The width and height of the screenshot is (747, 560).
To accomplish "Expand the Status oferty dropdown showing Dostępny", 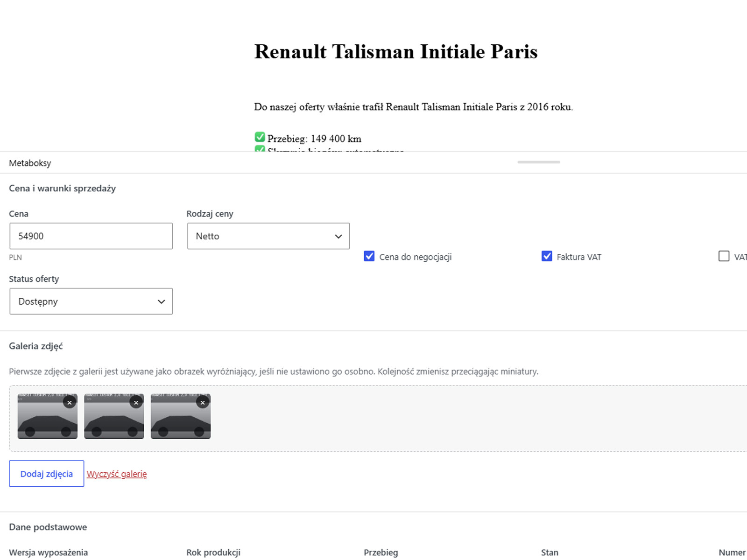I will pos(91,301).
